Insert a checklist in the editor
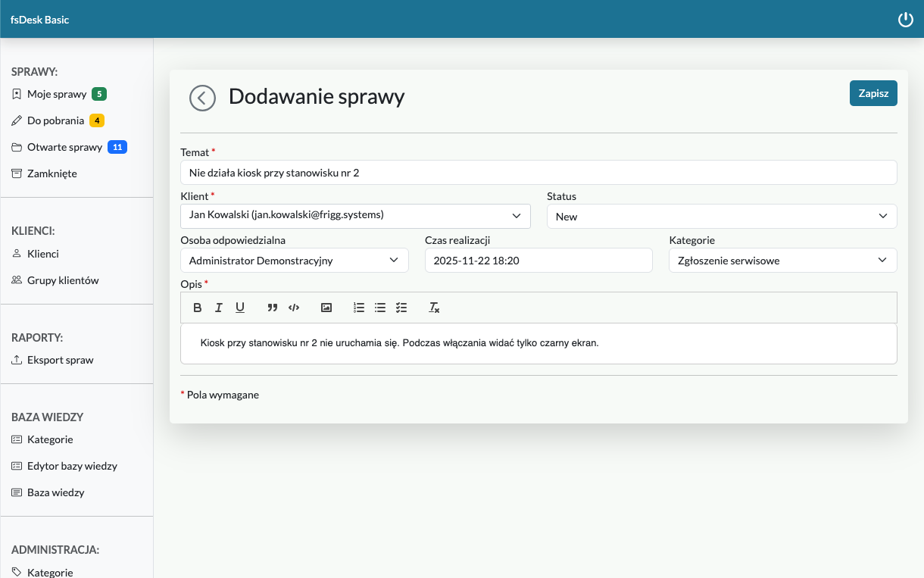Image resolution: width=924 pixels, height=578 pixels. 401,308
